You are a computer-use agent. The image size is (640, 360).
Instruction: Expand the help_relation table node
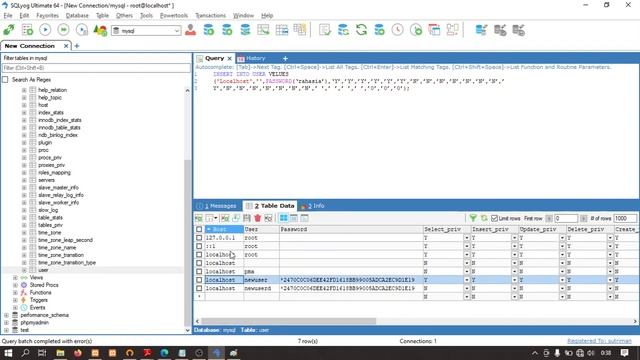click(x=24, y=90)
